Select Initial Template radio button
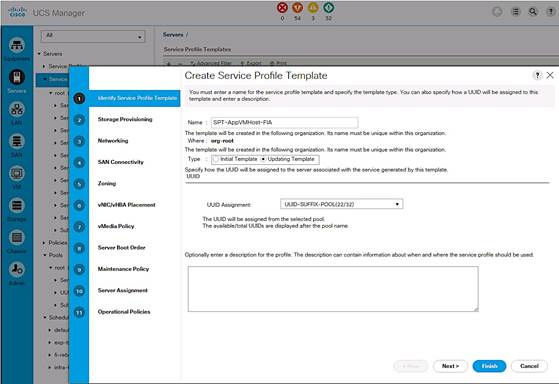Screen dimensions: 559x384 pos(216,159)
